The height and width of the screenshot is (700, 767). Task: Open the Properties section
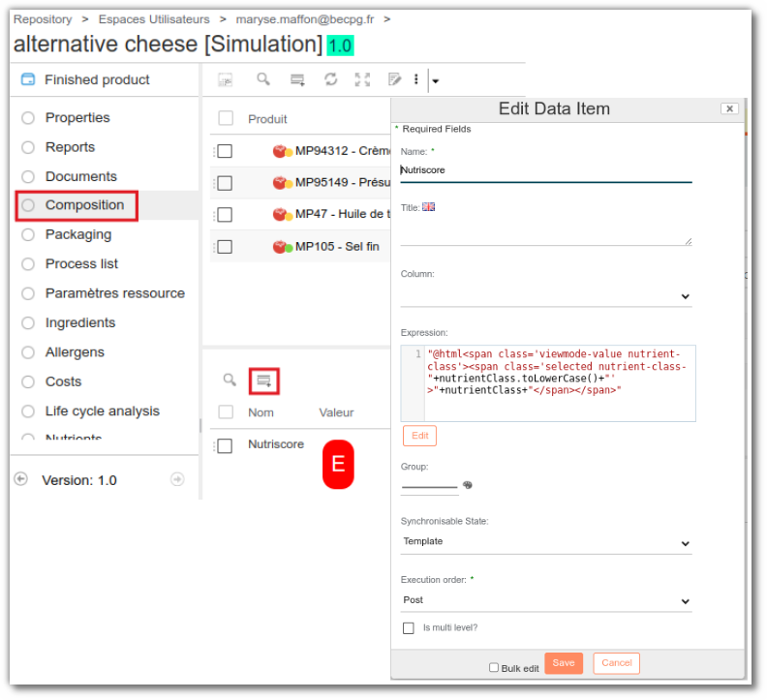[x=77, y=117]
